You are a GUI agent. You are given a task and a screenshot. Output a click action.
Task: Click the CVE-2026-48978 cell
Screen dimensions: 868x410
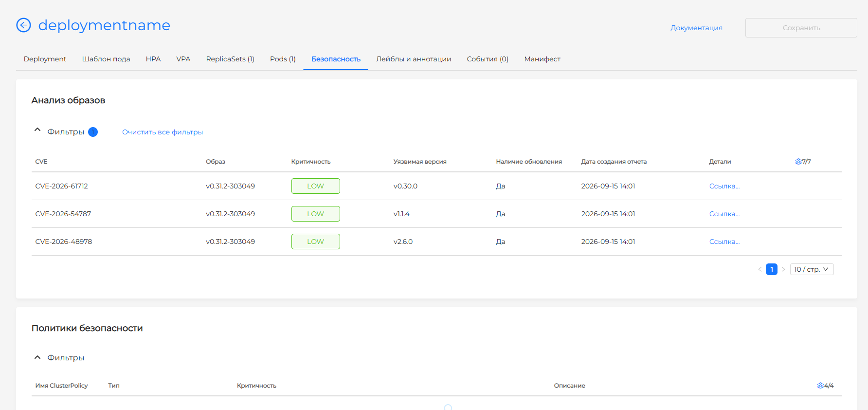[64, 242]
